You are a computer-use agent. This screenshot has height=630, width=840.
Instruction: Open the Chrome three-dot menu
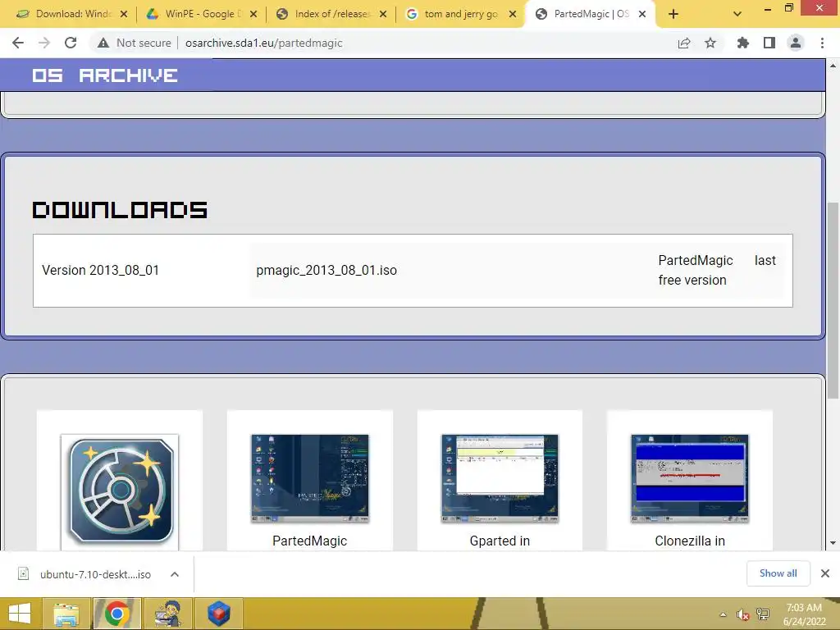822,43
